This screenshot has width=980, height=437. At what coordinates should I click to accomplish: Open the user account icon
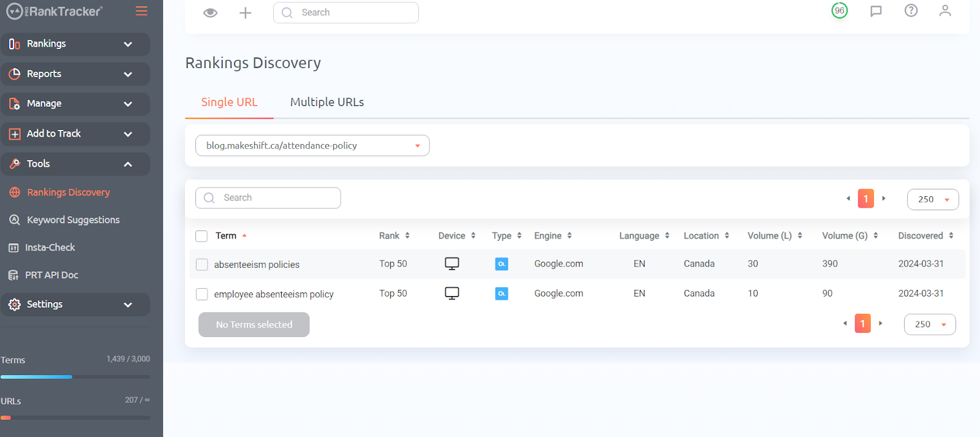(x=945, y=10)
